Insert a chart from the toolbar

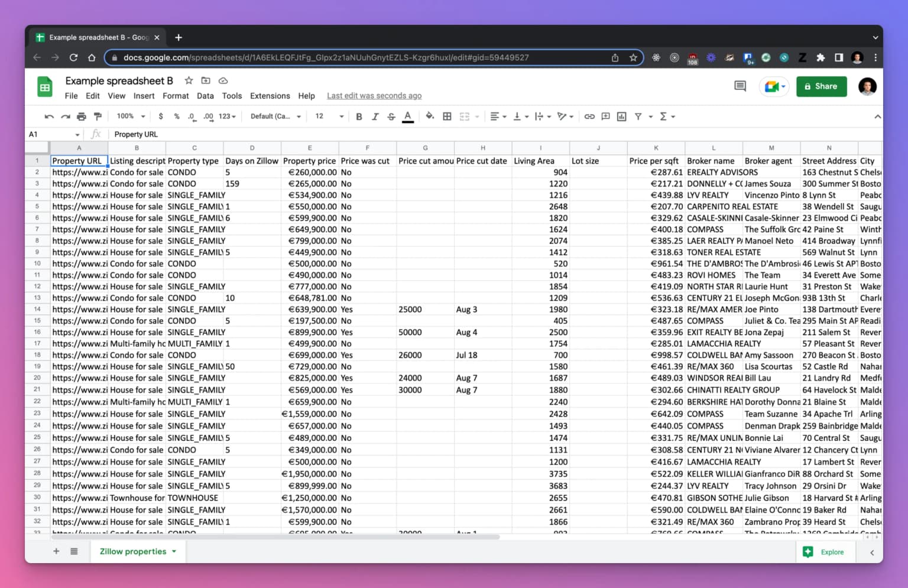[x=622, y=116]
